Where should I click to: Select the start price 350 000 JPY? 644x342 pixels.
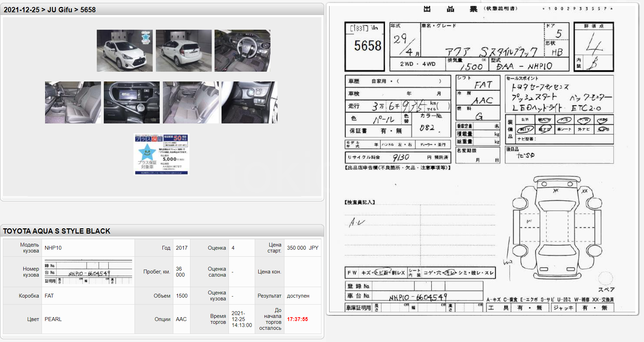(x=303, y=248)
